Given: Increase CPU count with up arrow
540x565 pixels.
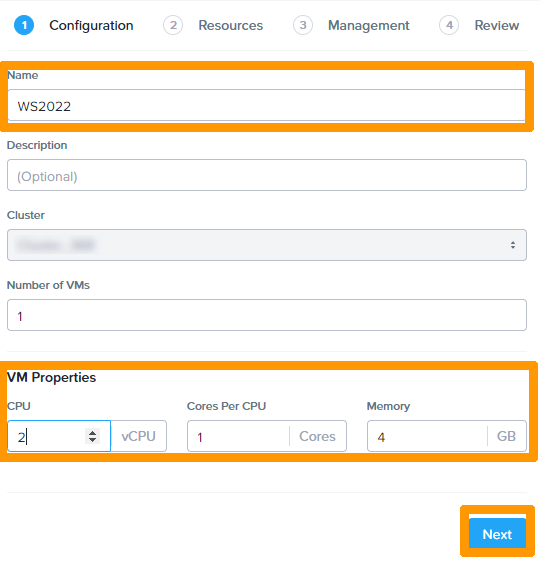Looking at the screenshot, I should tap(93, 432).
